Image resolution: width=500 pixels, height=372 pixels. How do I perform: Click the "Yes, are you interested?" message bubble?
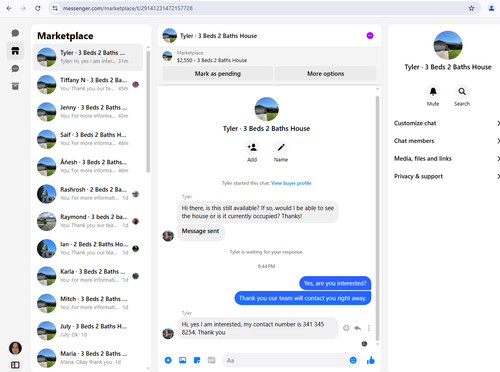tap(335, 283)
